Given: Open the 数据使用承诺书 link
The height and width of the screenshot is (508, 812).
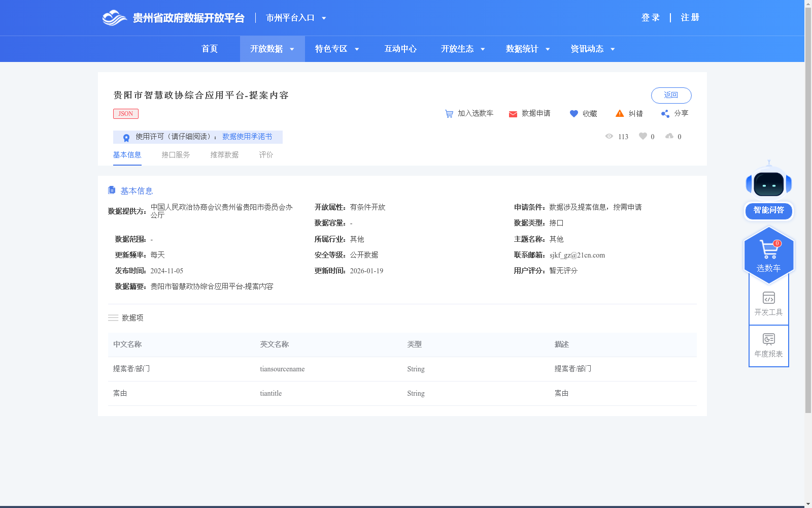Looking at the screenshot, I should [x=247, y=137].
